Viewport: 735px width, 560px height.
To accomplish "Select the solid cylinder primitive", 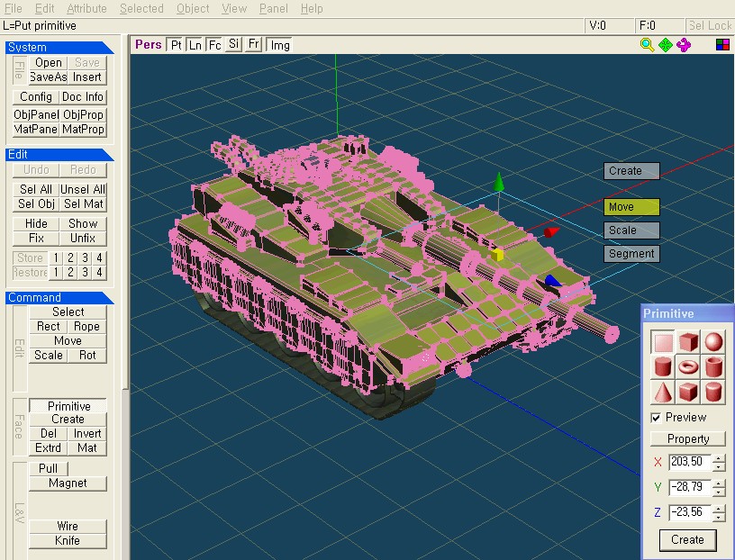I will click(663, 367).
